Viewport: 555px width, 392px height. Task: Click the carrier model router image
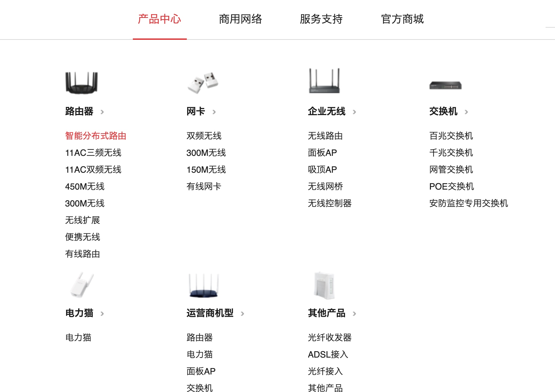tap(204, 285)
